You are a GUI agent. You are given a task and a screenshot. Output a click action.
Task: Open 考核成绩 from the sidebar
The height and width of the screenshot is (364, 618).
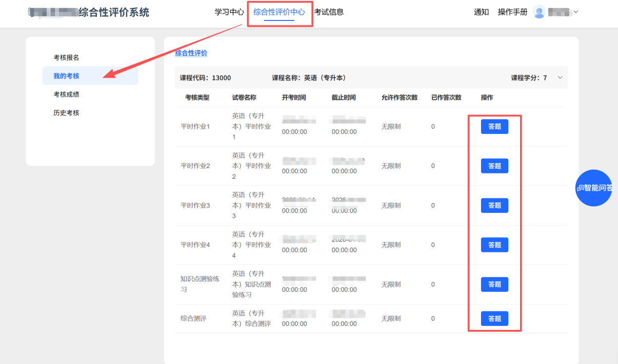point(66,95)
